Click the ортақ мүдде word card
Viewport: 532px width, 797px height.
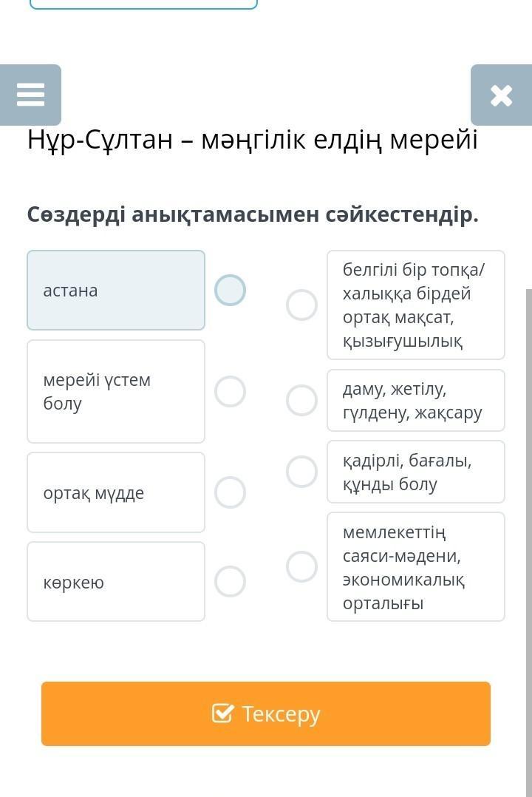[x=116, y=492]
